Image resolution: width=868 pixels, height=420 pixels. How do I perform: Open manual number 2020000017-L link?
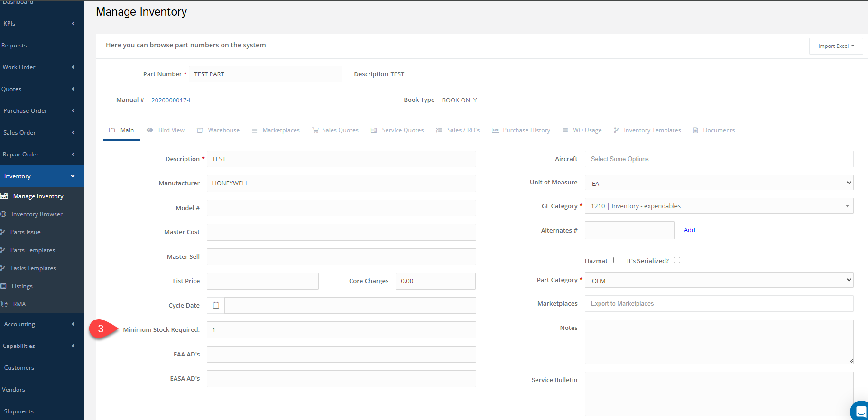(x=172, y=100)
